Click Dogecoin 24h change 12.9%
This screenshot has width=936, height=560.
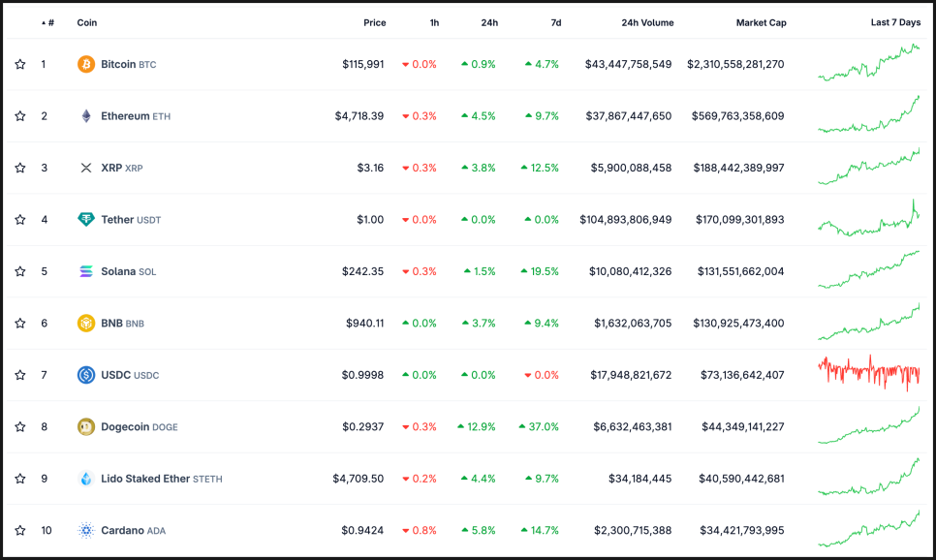click(x=477, y=427)
